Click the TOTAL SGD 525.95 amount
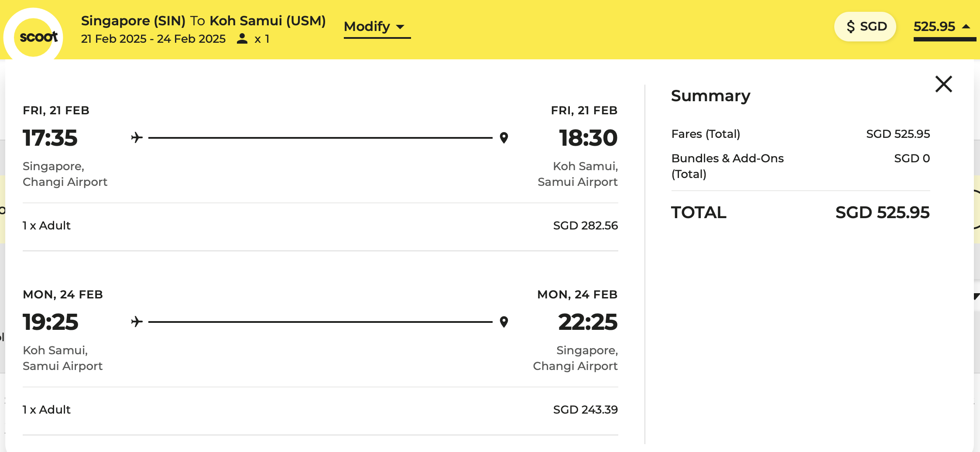Image resolution: width=980 pixels, height=452 pixels. [x=882, y=212]
